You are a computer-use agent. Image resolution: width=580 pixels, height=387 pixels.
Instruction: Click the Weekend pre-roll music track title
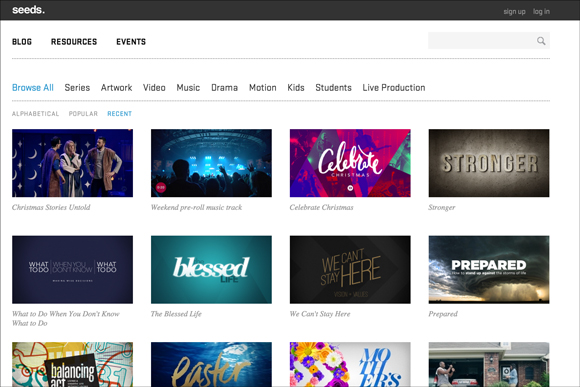196,207
